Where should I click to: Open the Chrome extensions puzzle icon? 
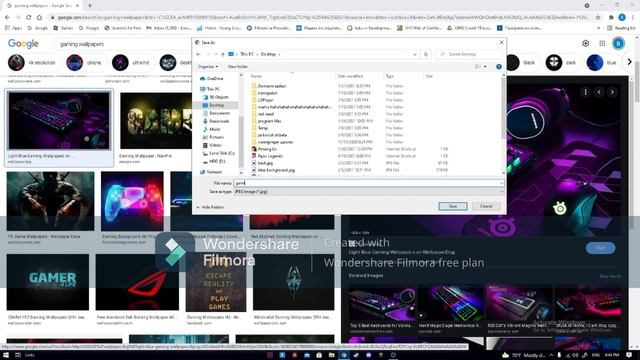click(x=611, y=18)
